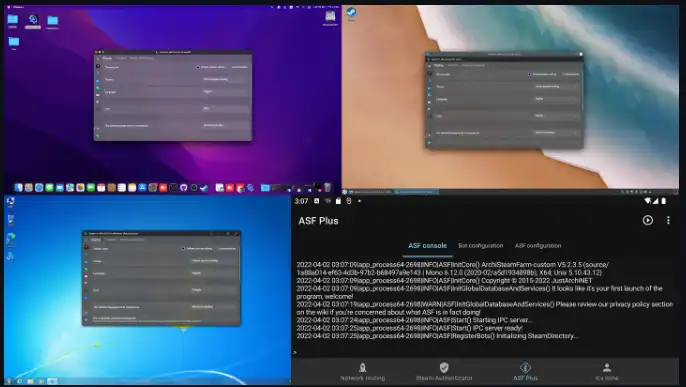Open the Apple menu on macOS
Viewport: 686px width, 387px height.
pos(10,7)
